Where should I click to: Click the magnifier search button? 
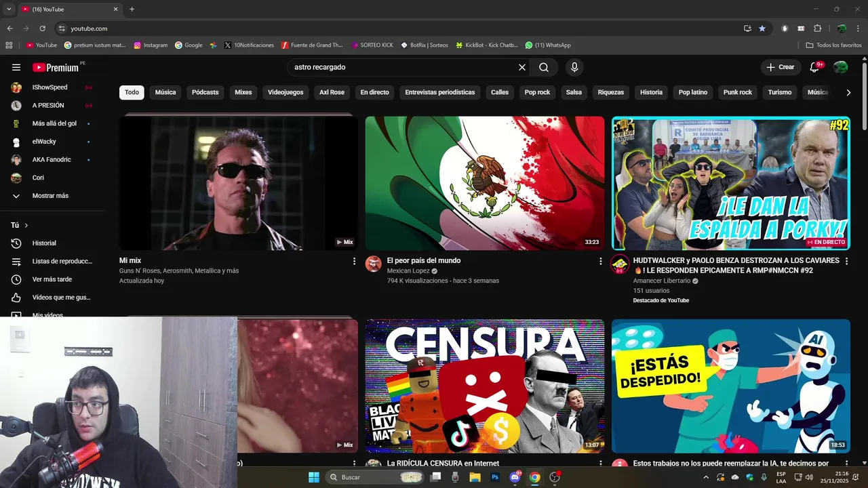[x=544, y=67]
